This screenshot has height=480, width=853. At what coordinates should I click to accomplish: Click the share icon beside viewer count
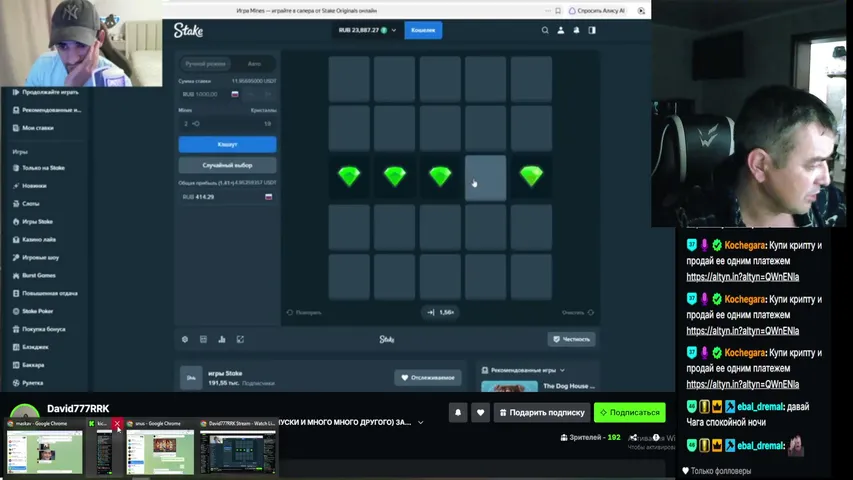pyautogui.click(x=633, y=438)
